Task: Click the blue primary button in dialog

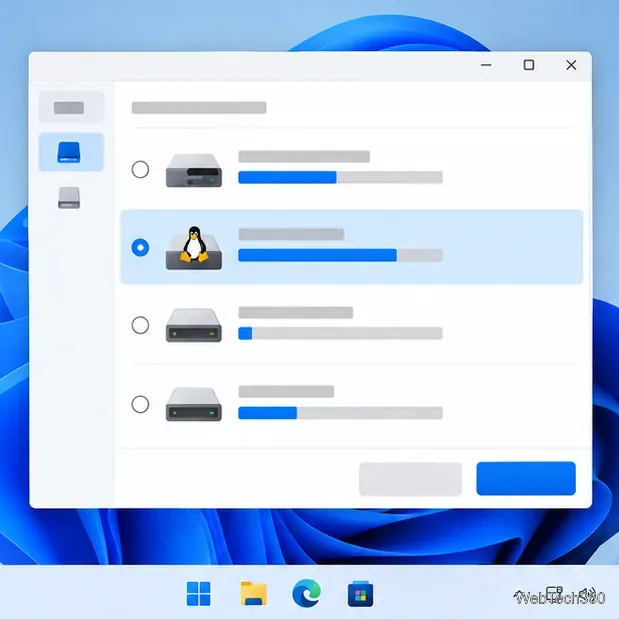Action: click(x=526, y=478)
